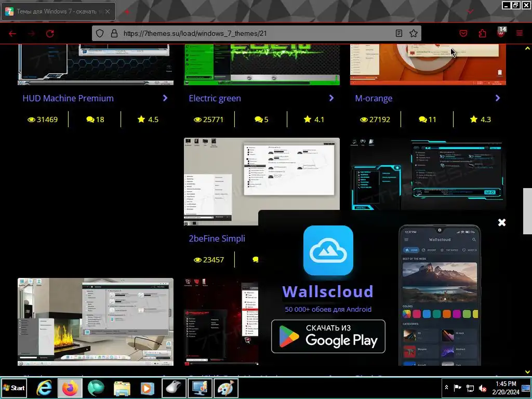The image size is (532, 399).
Task: Open HUD Machine Premium preview thumbnail
Action: (96, 64)
